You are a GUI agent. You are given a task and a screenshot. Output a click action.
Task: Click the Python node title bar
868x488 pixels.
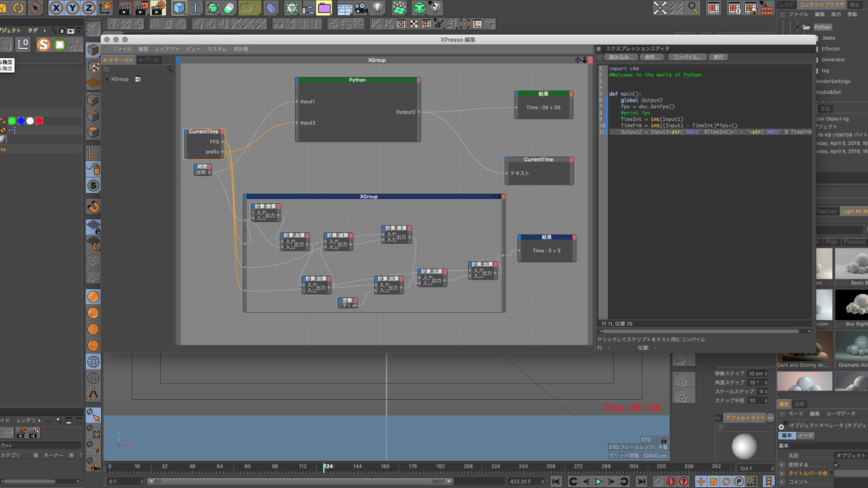[x=357, y=80]
